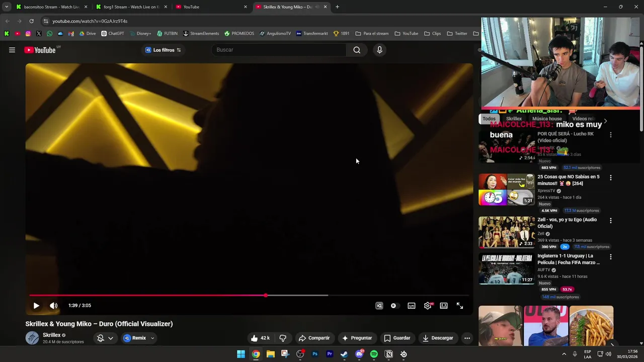This screenshot has width=644, height=362.
Task: Dislike the video with thumbs down
Action: pyautogui.click(x=283, y=338)
